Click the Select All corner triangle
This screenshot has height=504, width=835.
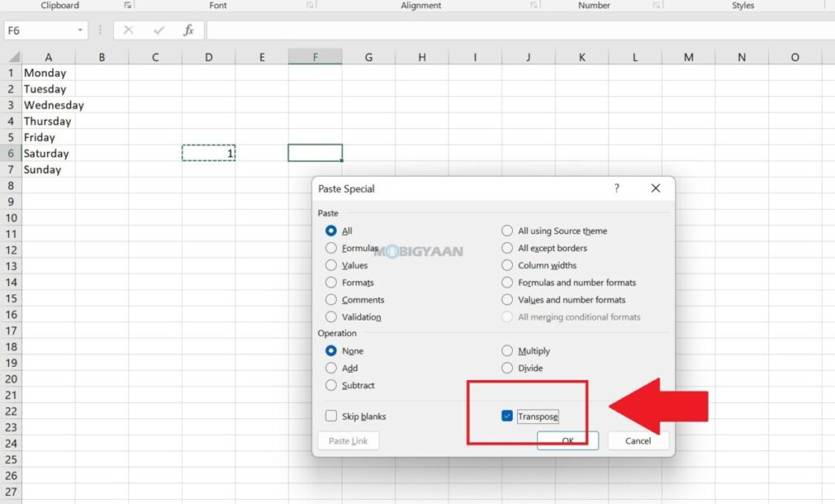(15, 56)
